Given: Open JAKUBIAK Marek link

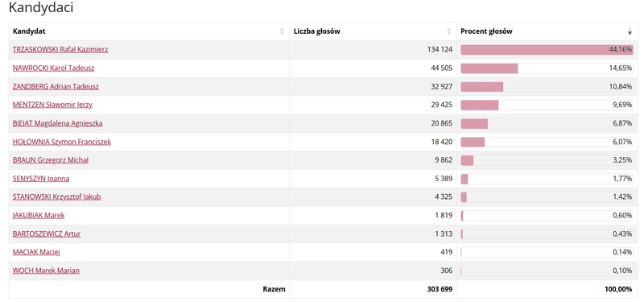Looking at the screenshot, I should tap(39, 215).
